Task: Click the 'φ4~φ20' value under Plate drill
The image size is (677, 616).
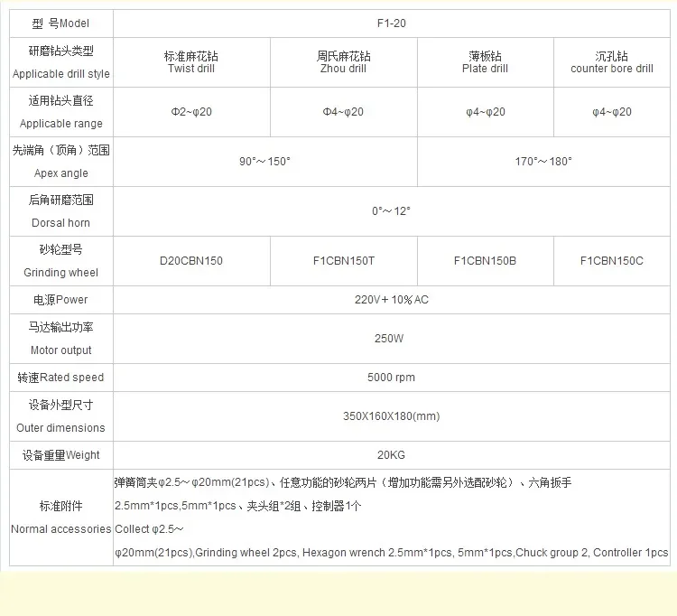Action: coord(486,112)
